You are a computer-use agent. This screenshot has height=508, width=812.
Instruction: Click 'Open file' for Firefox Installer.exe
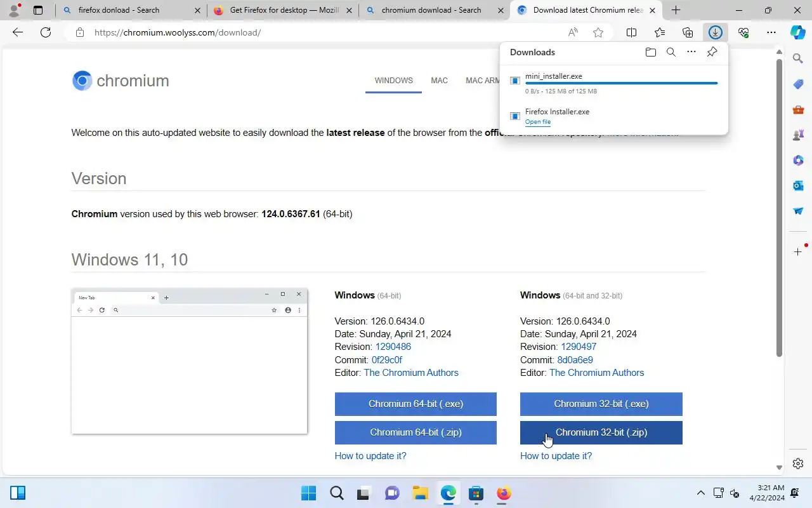[538, 122]
